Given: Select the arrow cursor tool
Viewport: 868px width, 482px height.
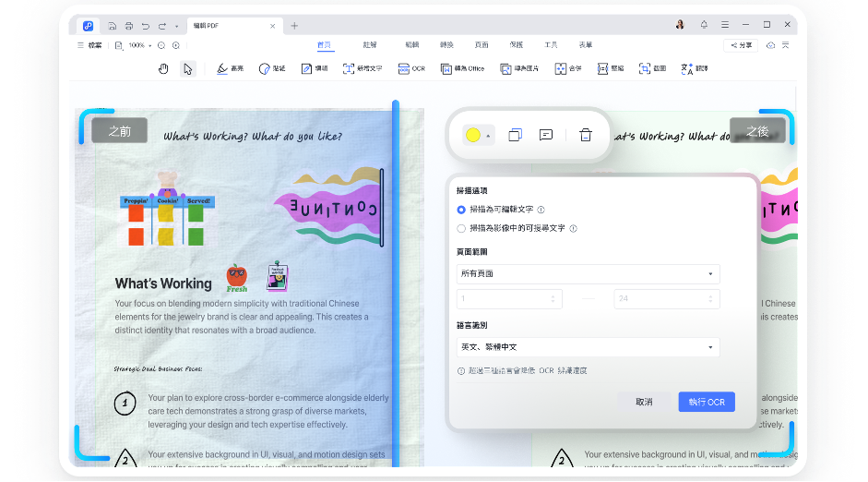Looking at the screenshot, I should (x=187, y=68).
